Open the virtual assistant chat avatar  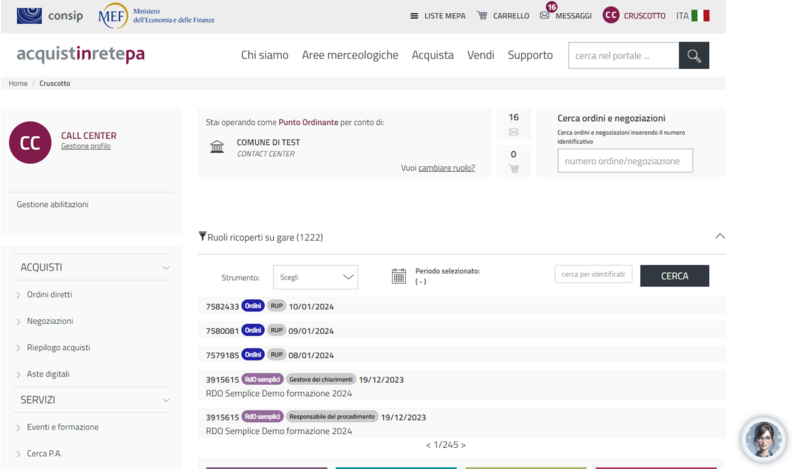tap(762, 439)
